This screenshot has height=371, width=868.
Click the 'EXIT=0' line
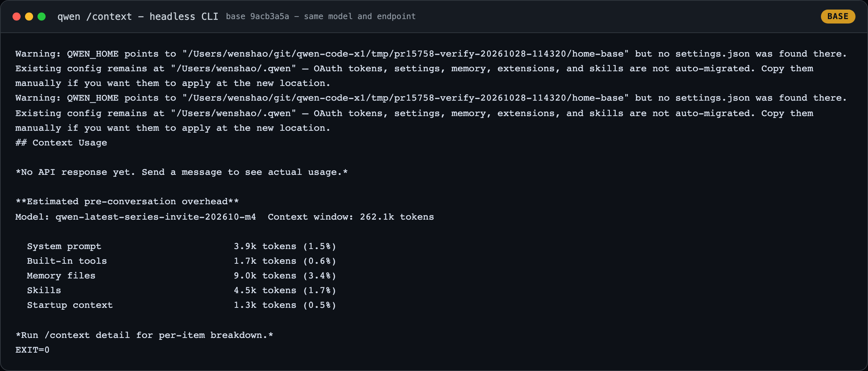tap(32, 350)
